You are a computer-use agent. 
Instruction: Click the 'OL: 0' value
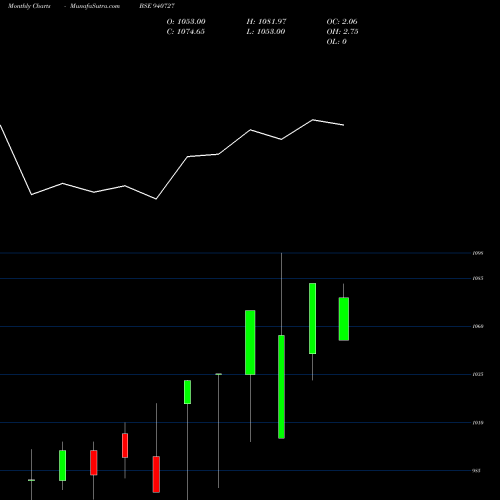[x=336, y=42]
